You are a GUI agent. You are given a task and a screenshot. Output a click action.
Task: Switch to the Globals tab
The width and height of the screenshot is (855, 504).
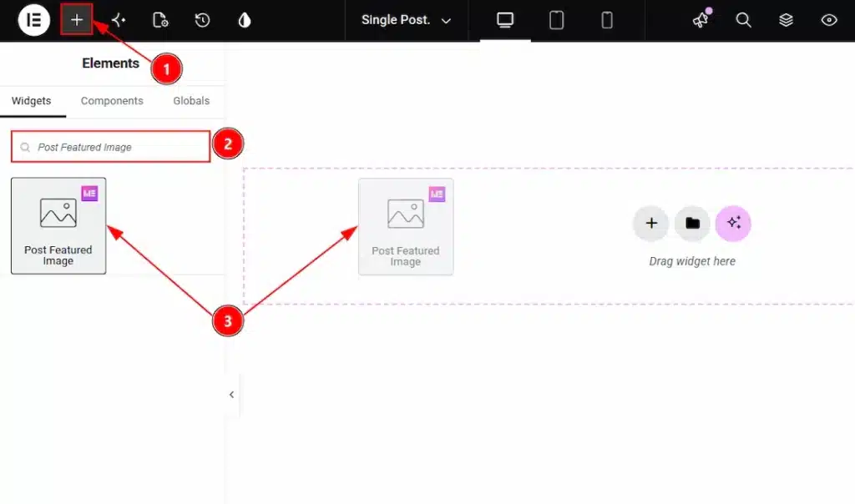191,101
